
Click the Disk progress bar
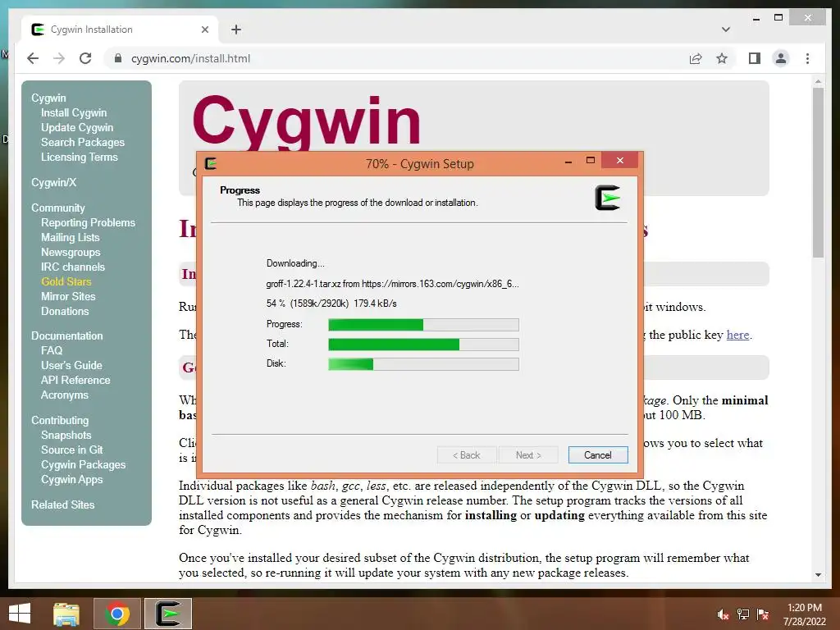[423, 364]
